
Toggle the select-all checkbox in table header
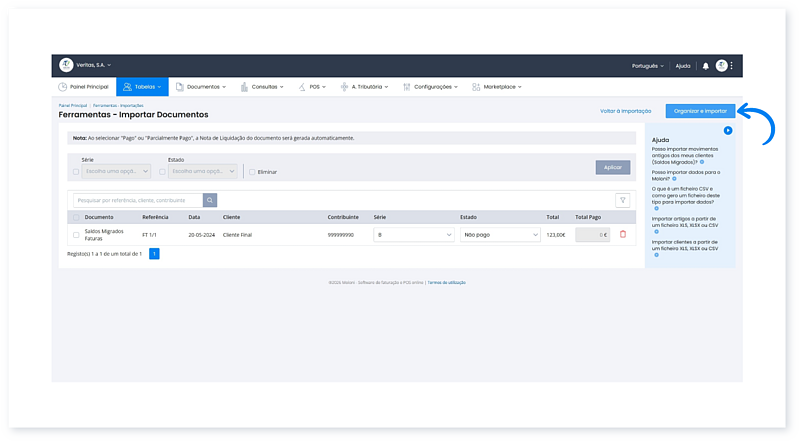click(x=76, y=217)
